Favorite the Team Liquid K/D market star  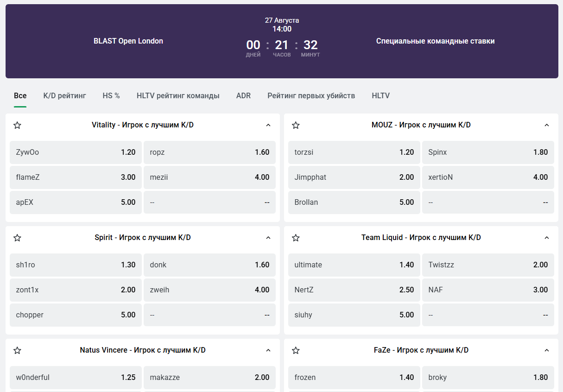click(x=296, y=238)
